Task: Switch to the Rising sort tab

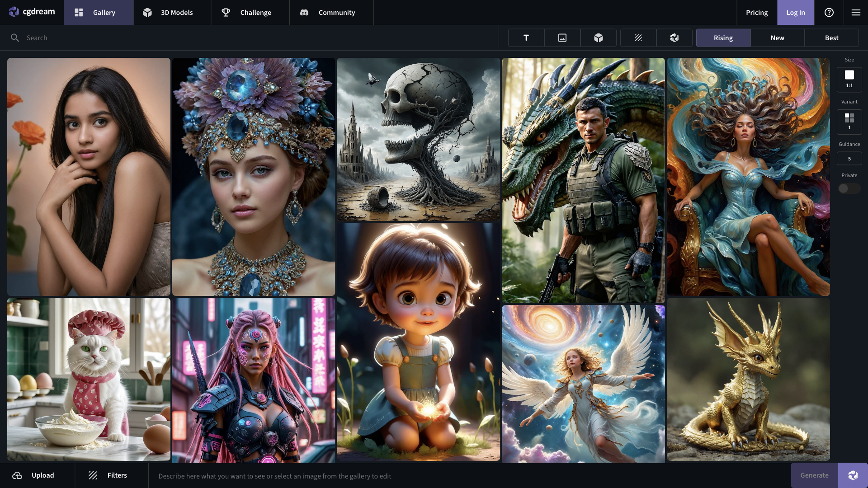Action: tap(723, 38)
